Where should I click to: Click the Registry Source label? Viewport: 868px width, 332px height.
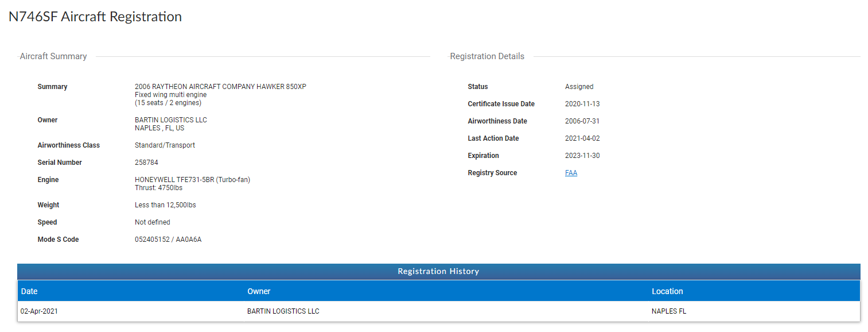pyautogui.click(x=492, y=173)
